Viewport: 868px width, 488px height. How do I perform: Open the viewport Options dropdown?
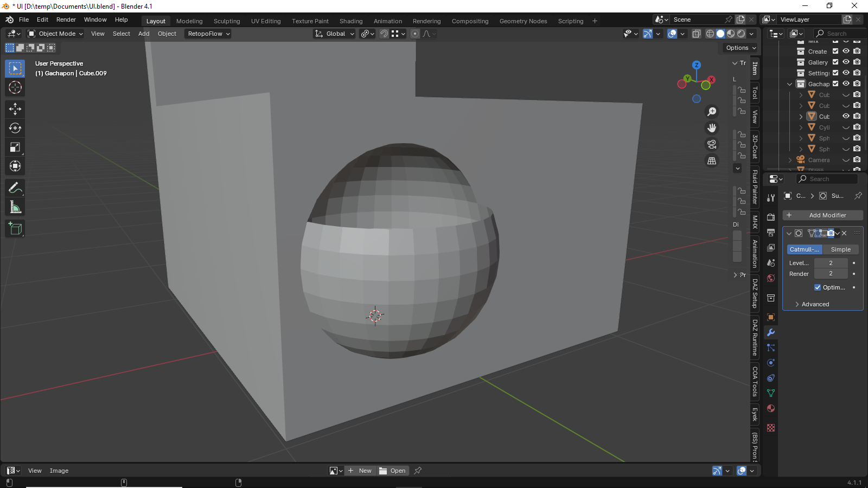(741, 48)
